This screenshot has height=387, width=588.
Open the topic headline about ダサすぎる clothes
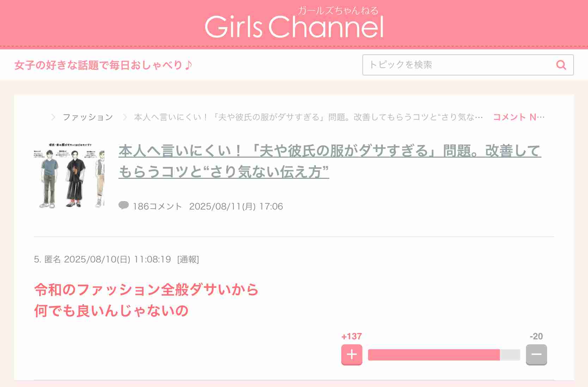click(330, 161)
